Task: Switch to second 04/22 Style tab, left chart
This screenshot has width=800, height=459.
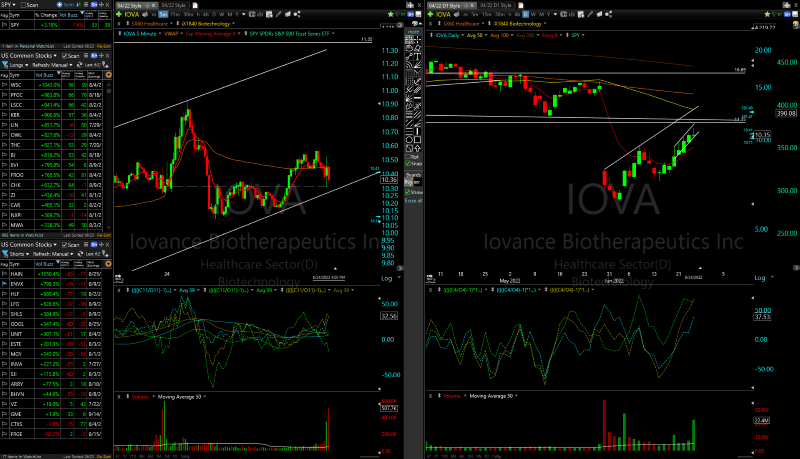Action: click(x=173, y=6)
